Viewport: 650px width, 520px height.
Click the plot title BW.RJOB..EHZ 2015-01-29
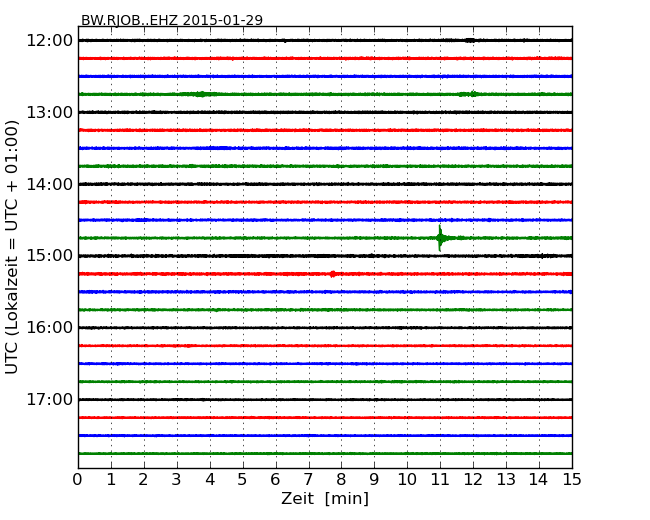(172, 20)
